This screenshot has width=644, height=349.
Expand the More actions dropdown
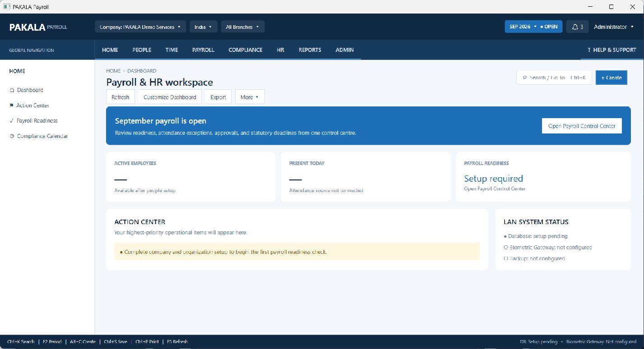tap(250, 97)
